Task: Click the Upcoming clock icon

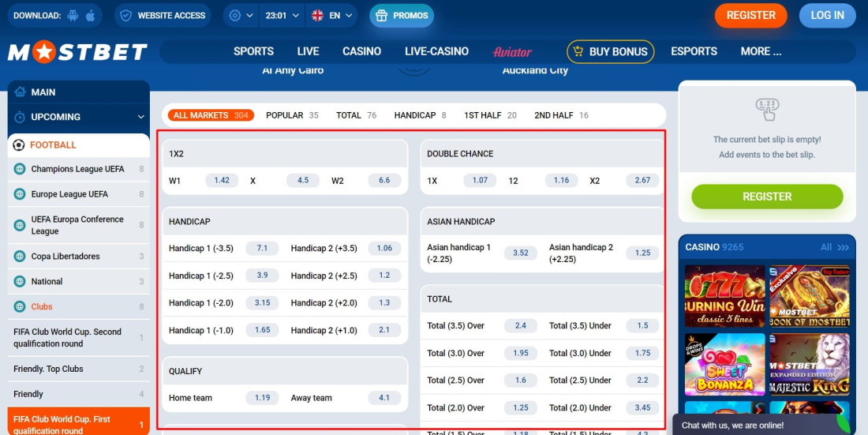Action: (20, 117)
